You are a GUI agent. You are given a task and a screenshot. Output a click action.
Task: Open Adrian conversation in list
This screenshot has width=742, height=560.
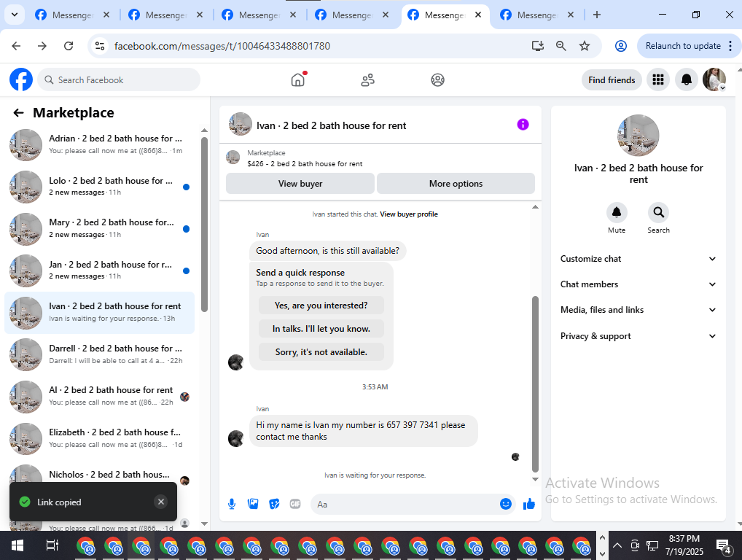(99, 144)
